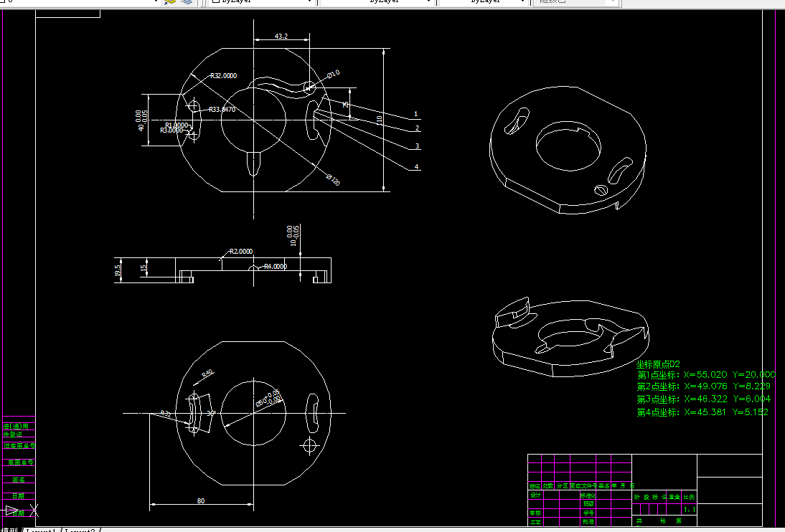Click the 签名 label in left margin
The height and width of the screenshot is (532, 785).
(x=19, y=480)
